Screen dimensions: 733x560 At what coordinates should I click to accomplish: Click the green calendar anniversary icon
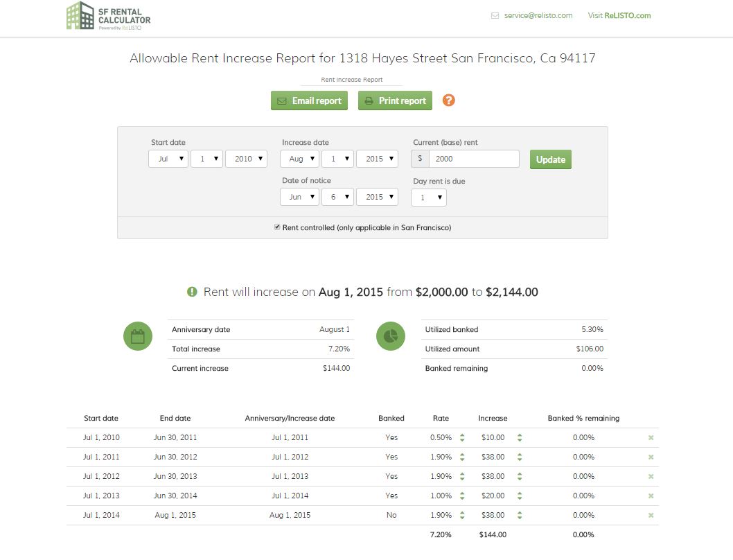[x=138, y=337]
